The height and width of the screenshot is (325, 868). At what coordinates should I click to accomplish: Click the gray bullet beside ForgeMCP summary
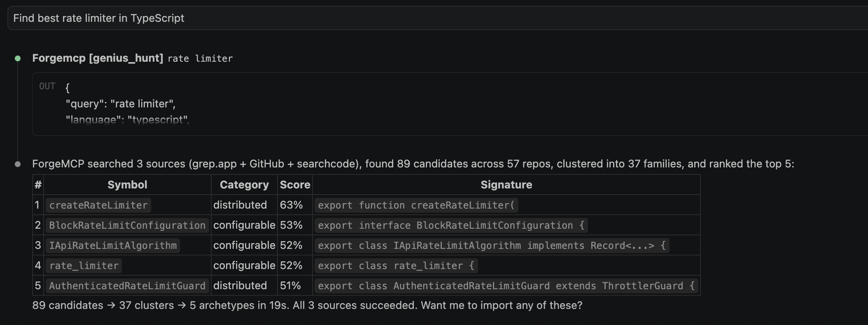pyautogui.click(x=18, y=164)
